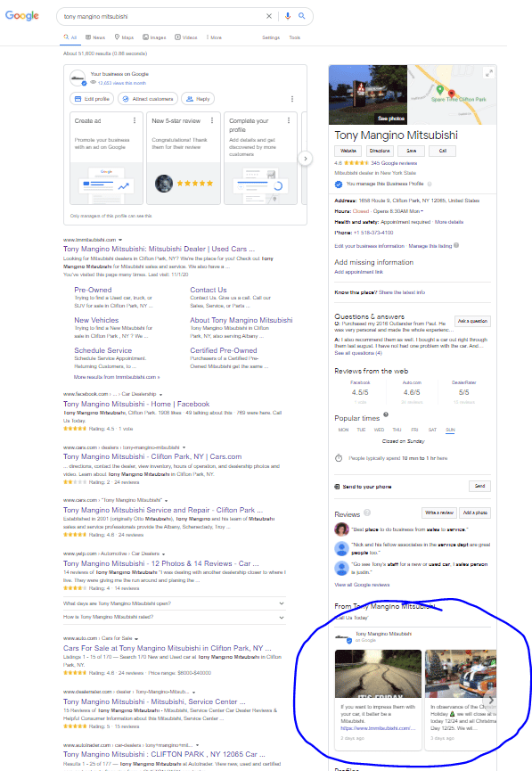532x771 pixels.
Task: Open Create ad card options menu
Action: coord(135,120)
